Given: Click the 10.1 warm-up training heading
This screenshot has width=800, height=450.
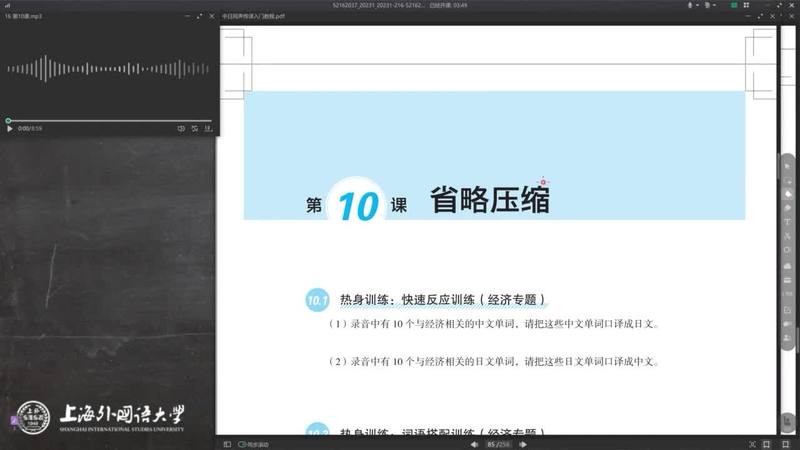Looking at the screenshot, I should (x=443, y=300).
